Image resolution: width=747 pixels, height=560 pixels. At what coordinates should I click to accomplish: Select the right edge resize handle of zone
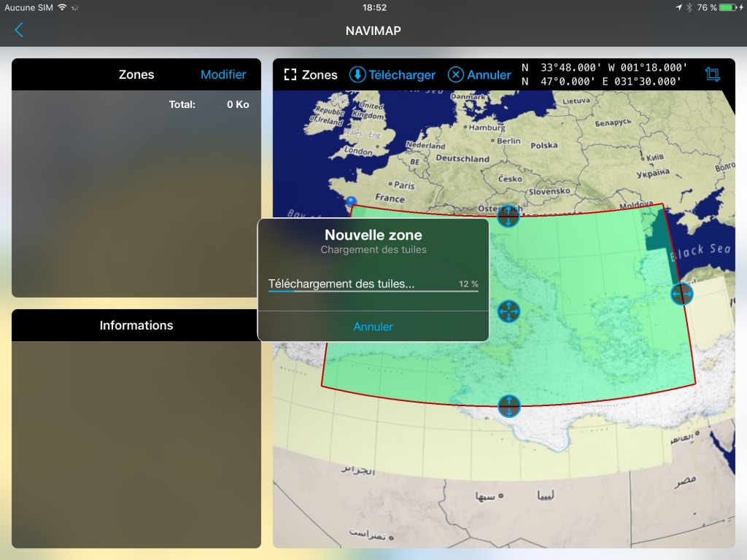[682, 294]
